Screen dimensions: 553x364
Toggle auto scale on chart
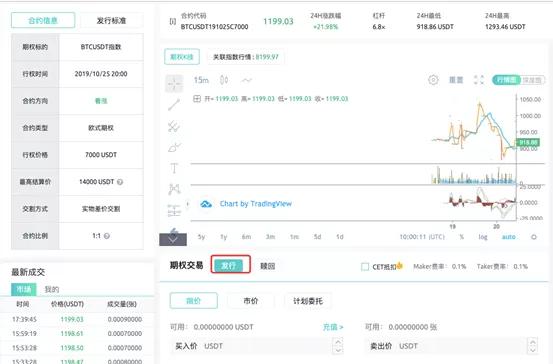click(x=509, y=237)
